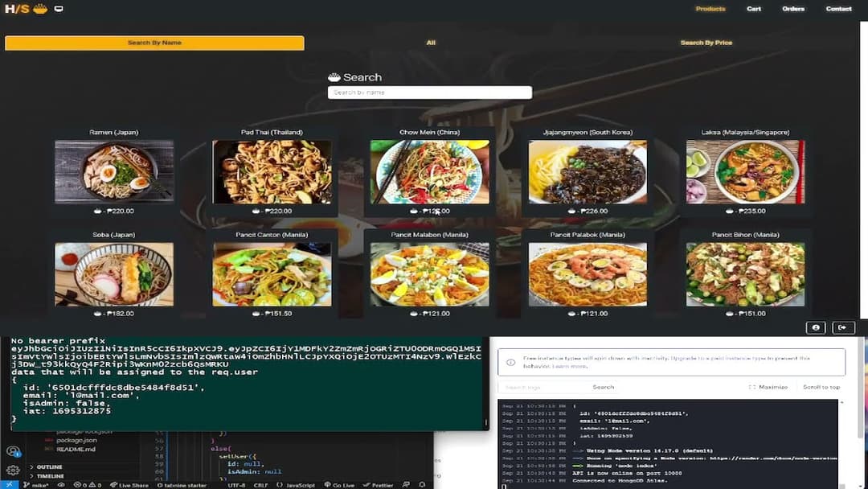This screenshot has width=868, height=489.
Task: Click the Maximize logs button
Action: (768, 387)
